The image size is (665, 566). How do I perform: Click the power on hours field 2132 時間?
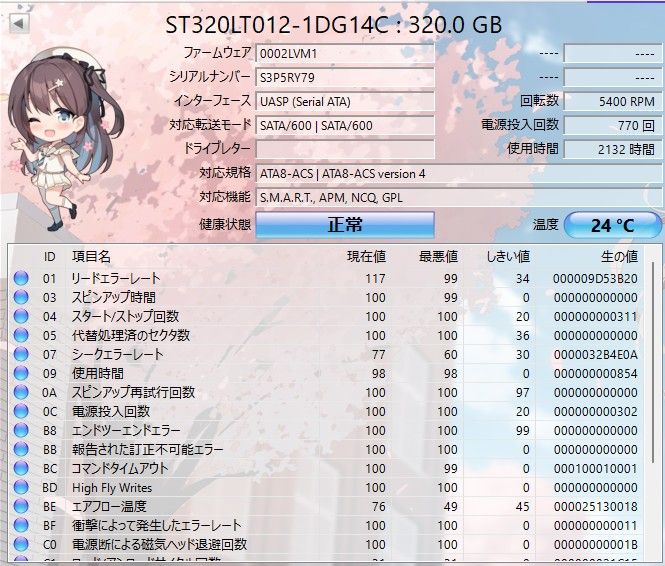[x=613, y=150]
